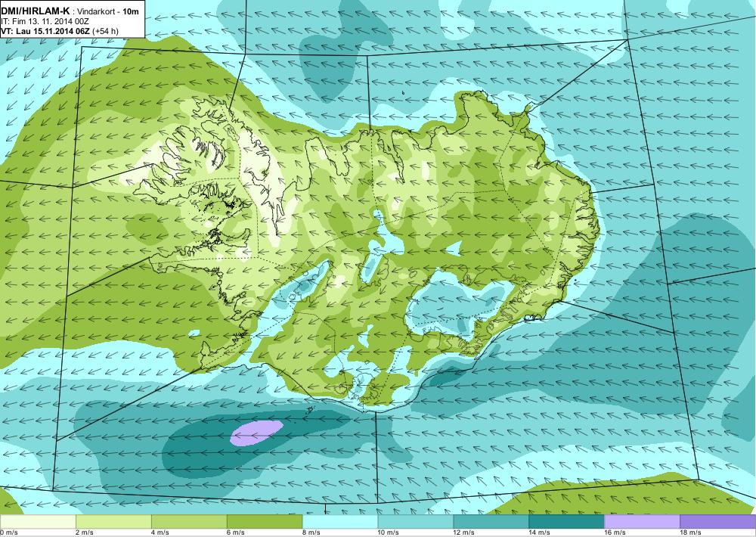The width and height of the screenshot is (756, 537).
Task: Click the 'Vindarkort - 10m' map type label
Action: click(x=108, y=11)
